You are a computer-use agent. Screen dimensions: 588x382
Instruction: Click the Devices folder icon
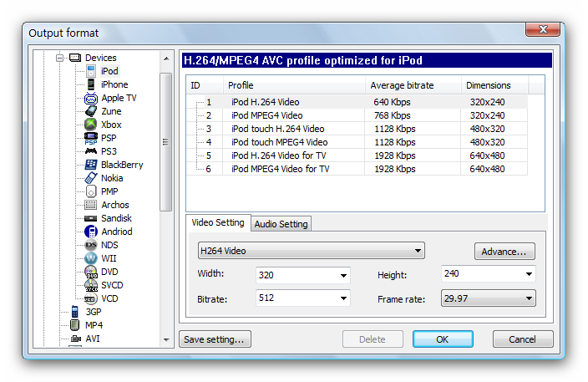75,58
